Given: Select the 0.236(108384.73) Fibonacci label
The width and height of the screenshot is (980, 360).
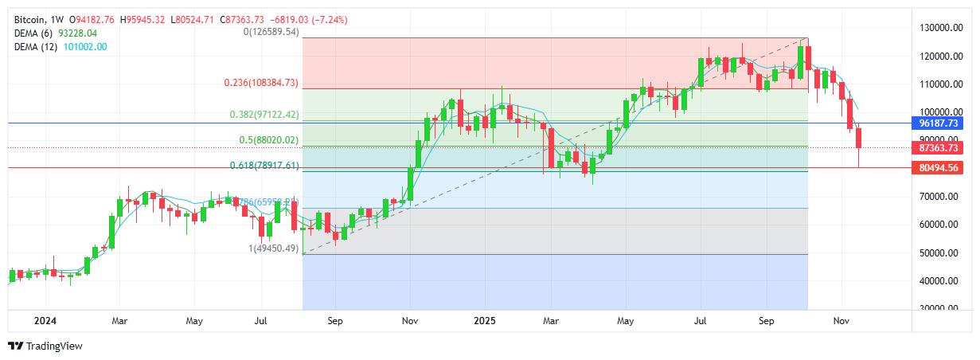Looking at the screenshot, I should [261, 82].
